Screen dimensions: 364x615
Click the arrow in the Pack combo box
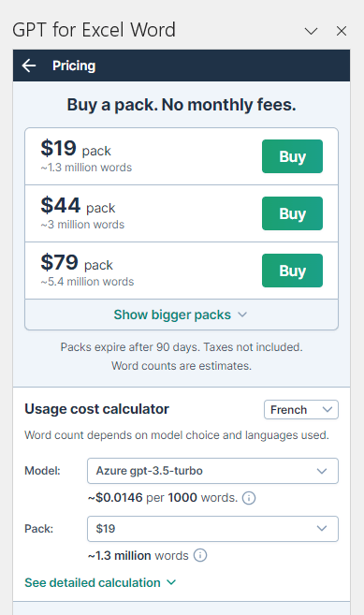[322, 529]
